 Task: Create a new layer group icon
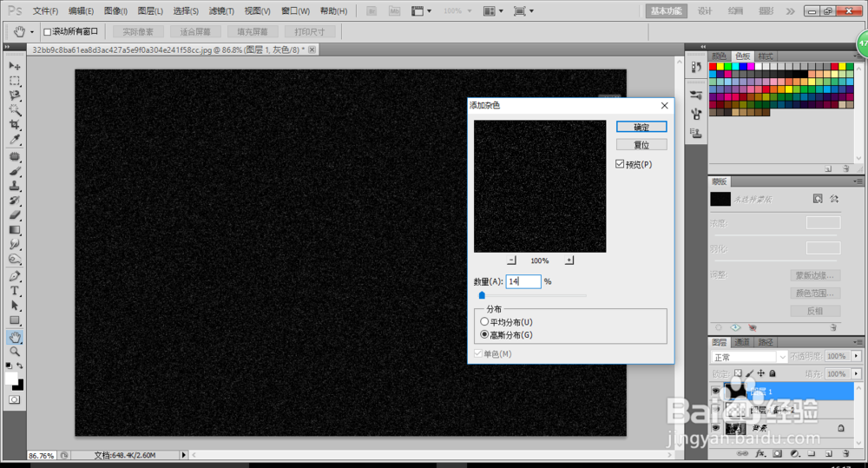(x=812, y=453)
